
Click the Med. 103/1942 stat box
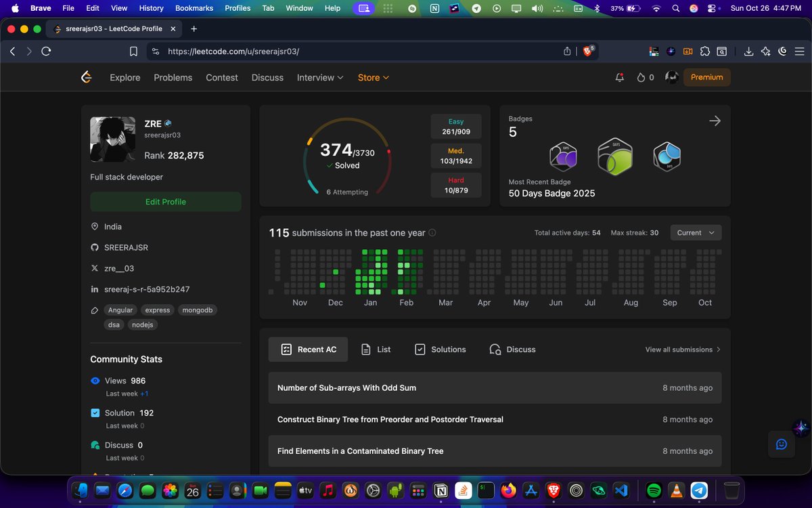click(x=456, y=156)
